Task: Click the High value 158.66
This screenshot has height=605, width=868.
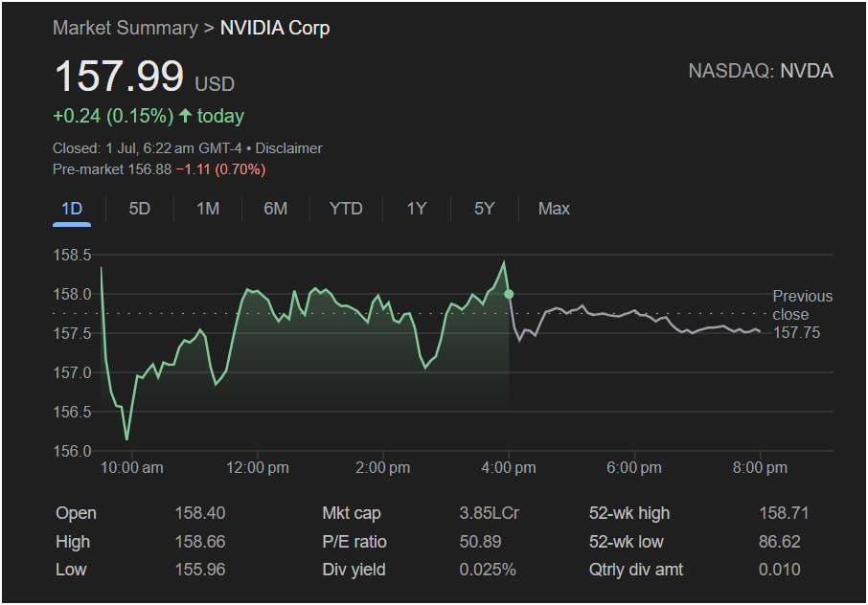Action: [x=200, y=542]
